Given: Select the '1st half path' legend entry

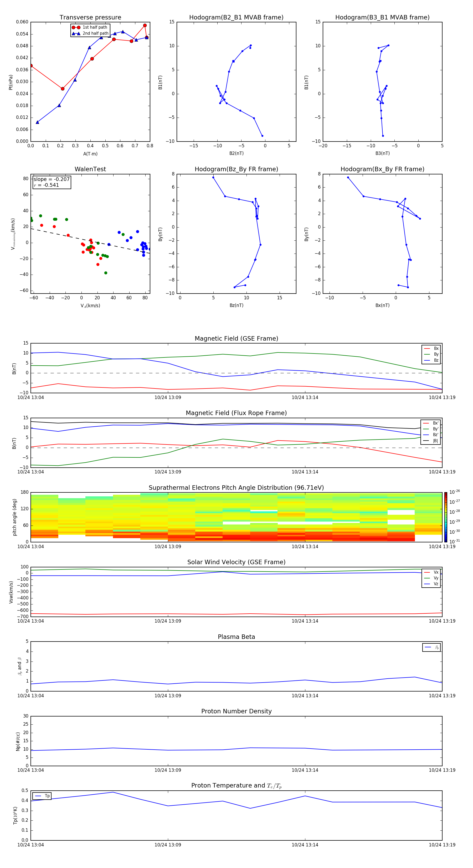Looking at the screenshot, I should (x=90, y=27).
